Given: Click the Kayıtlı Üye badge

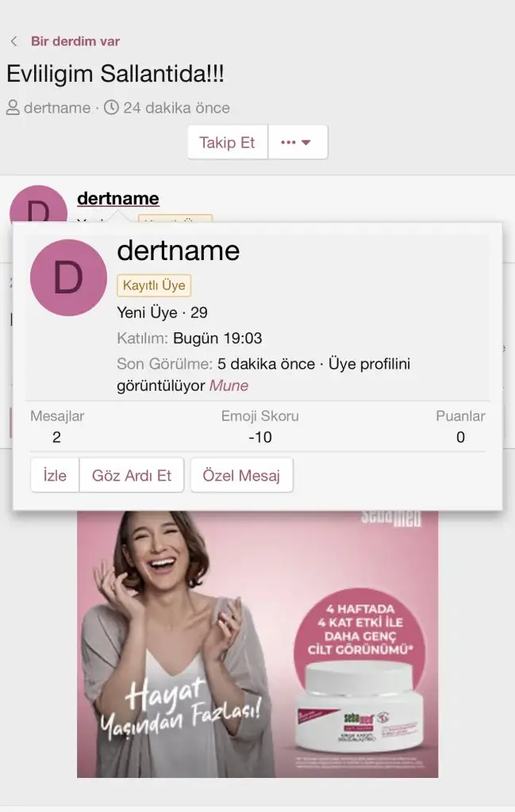Looking at the screenshot, I should pyautogui.click(x=154, y=285).
